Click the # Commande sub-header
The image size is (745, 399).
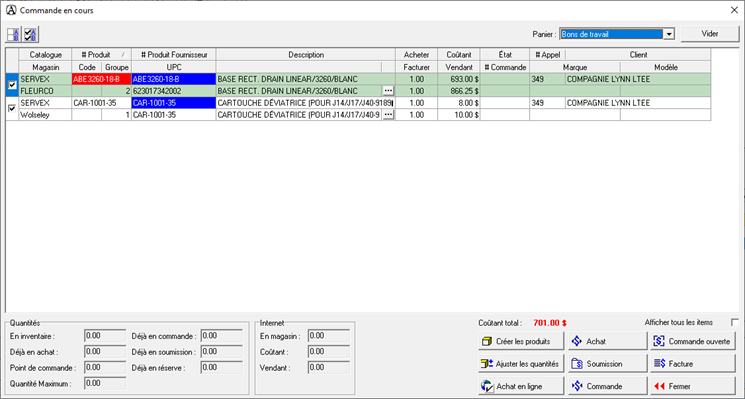(505, 67)
